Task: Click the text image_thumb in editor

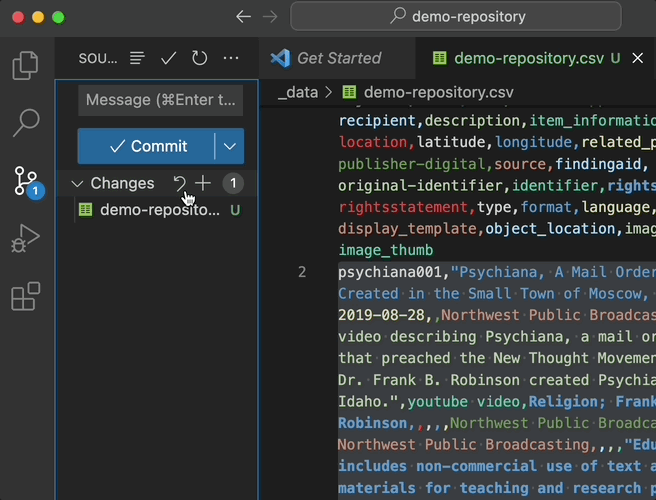Action: [x=386, y=250]
